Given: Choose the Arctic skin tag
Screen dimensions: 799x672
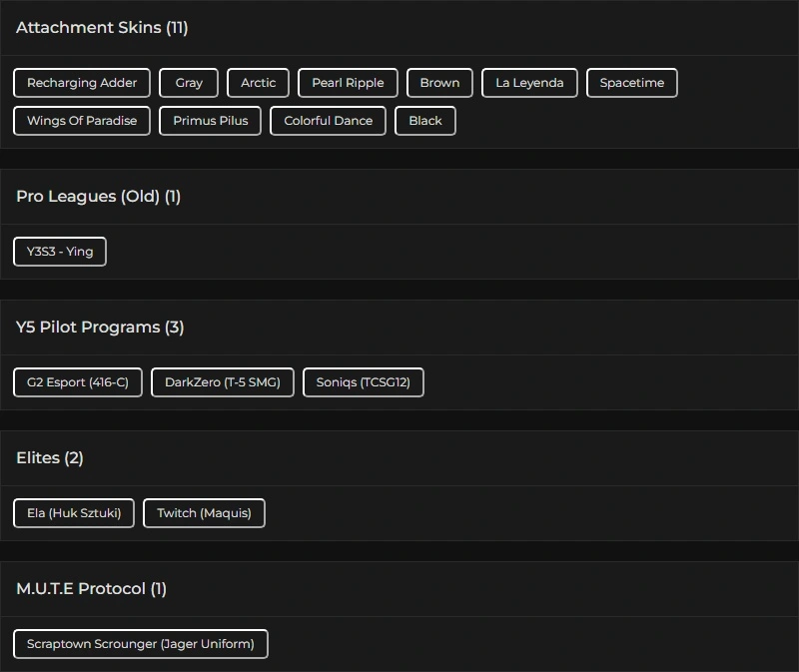Looking at the screenshot, I should pos(258,83).
